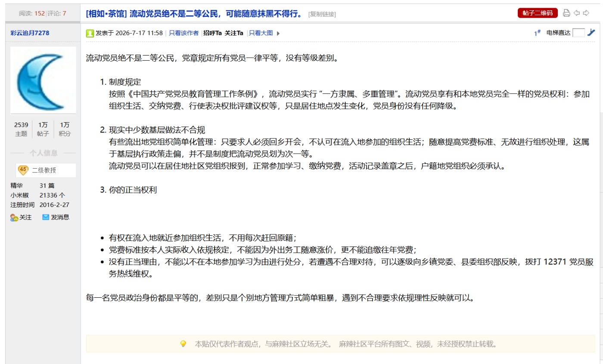
Task: Select 只看该作者 filter
Action: coord(183,33)
